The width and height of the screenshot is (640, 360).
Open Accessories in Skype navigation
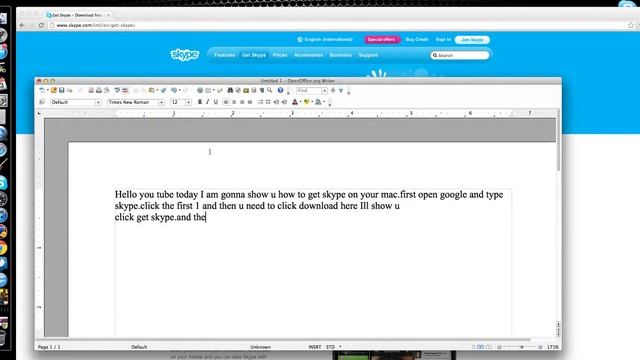point(308,55)
